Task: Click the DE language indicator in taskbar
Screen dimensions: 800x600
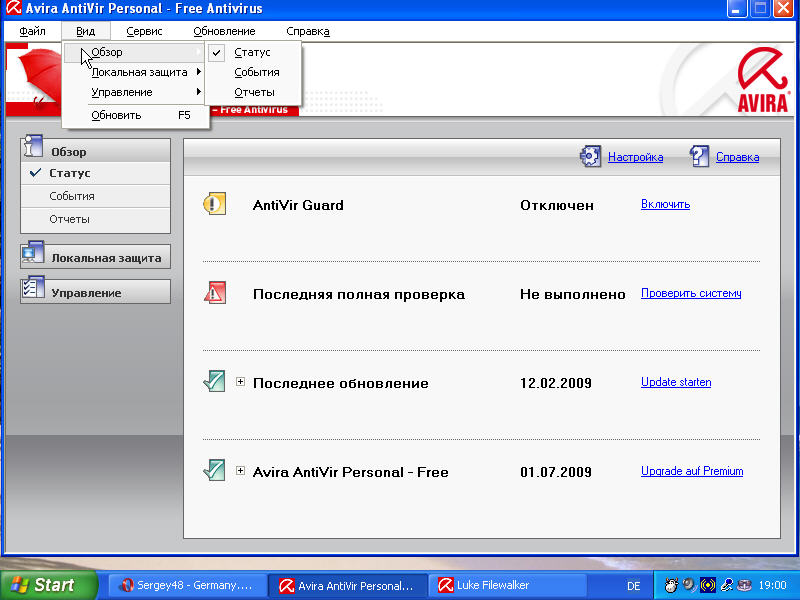Action: click(634, 586)
